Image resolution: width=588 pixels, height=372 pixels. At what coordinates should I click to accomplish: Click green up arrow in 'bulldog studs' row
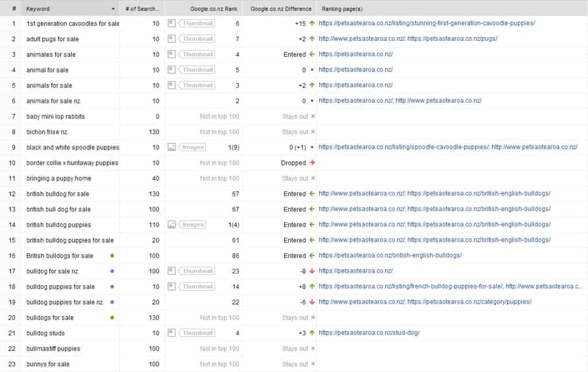point(312,333)
